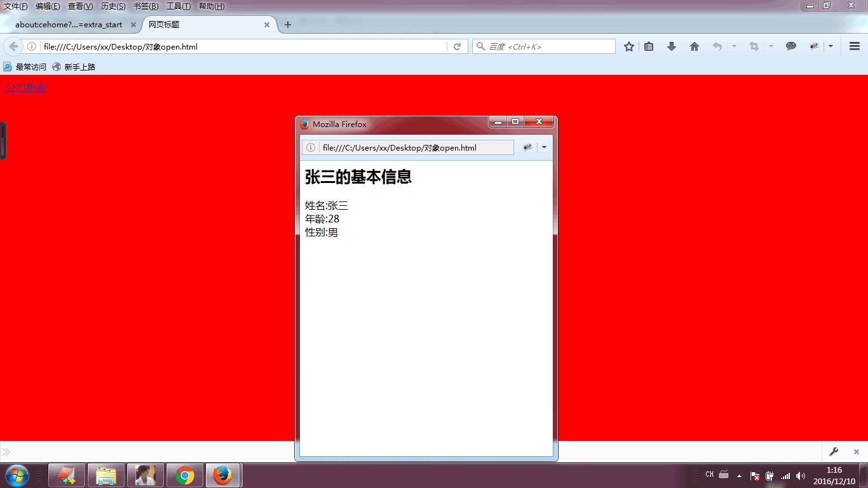
Task: Click the tray soft keyboard icon
Action: pyautogui.click(x=724, y=475)
